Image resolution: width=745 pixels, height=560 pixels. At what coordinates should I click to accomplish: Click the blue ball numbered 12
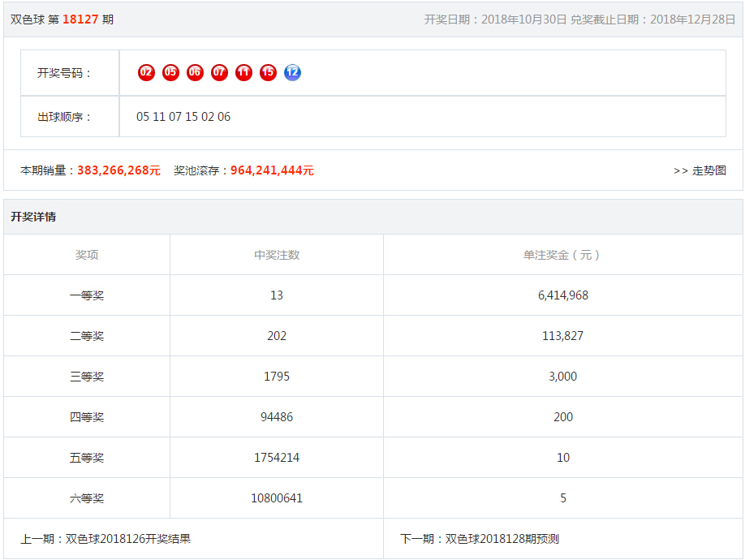(292, 73)
